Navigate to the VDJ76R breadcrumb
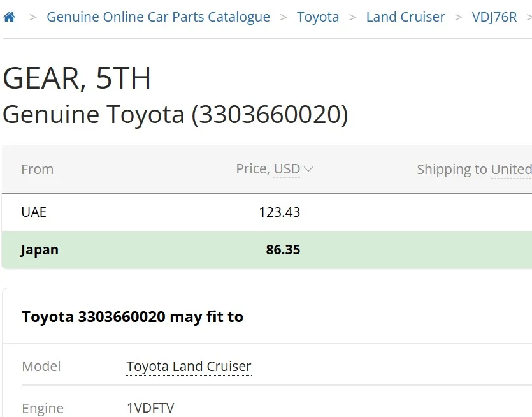 pos(494,17)
